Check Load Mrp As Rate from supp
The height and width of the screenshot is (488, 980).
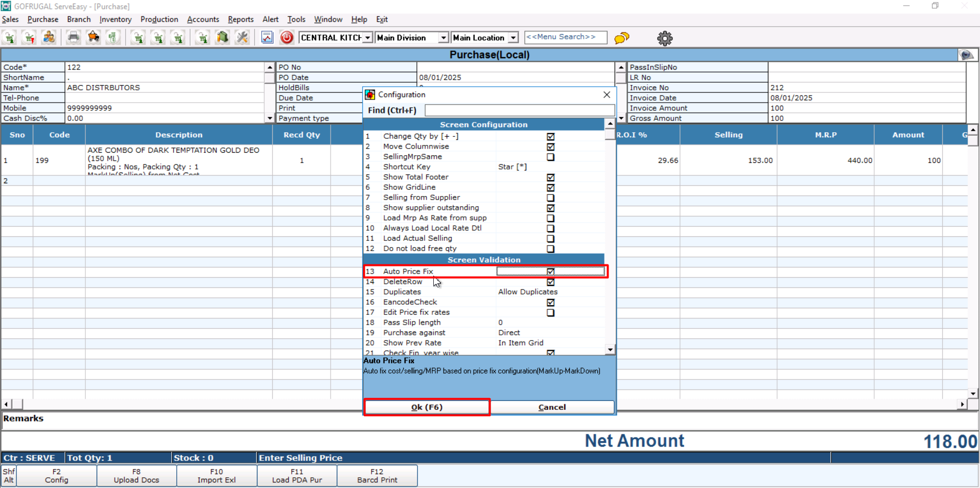pos(550,218)
